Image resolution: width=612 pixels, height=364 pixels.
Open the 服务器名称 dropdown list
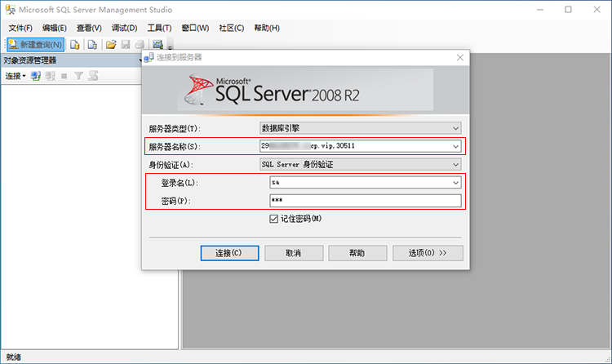[x=455, y=146]
